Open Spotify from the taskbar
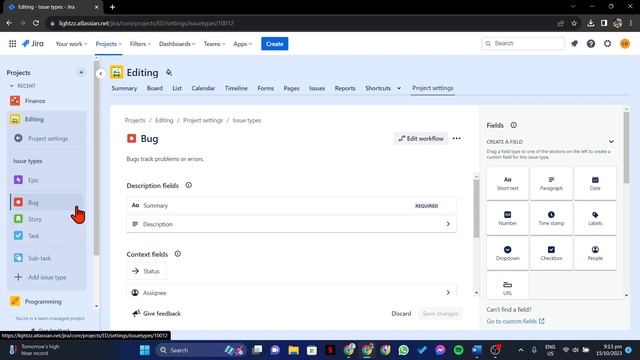The height and width of the screenshot is (360, 640). click(458, 350)
